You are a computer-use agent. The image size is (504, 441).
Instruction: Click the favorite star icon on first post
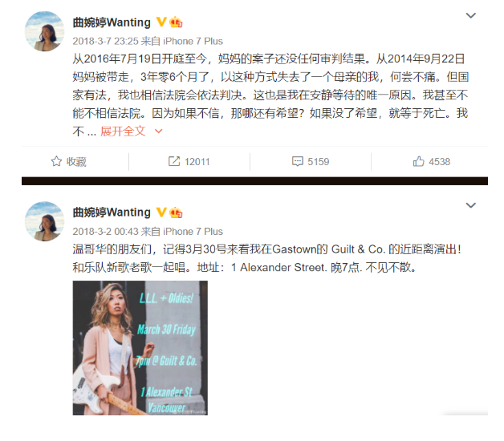coord(56,161)
